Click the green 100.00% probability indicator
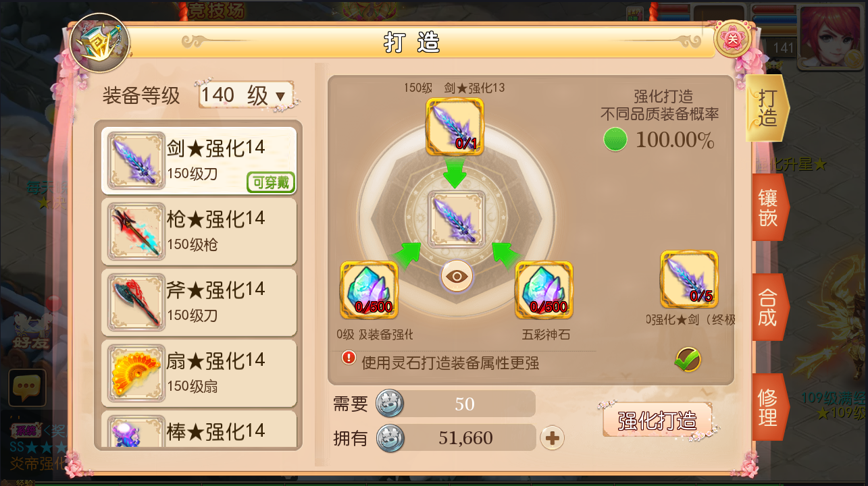868x486 pixels. [615, 140]
